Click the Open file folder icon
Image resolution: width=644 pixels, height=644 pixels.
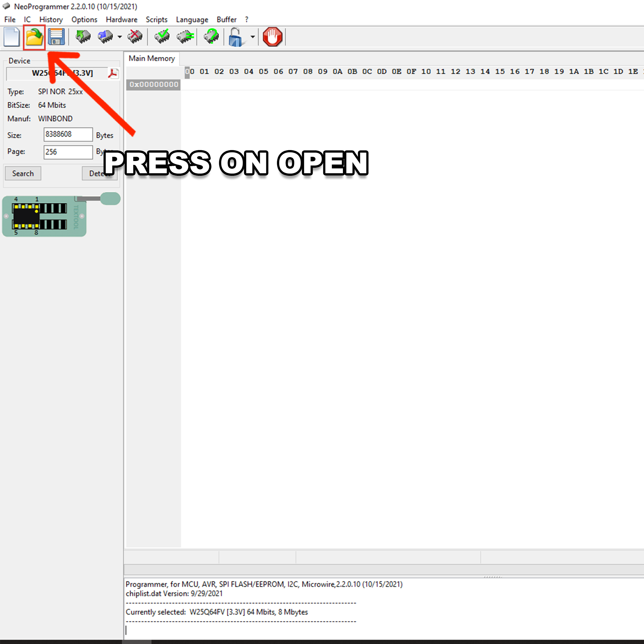click(x=34, y=37)
